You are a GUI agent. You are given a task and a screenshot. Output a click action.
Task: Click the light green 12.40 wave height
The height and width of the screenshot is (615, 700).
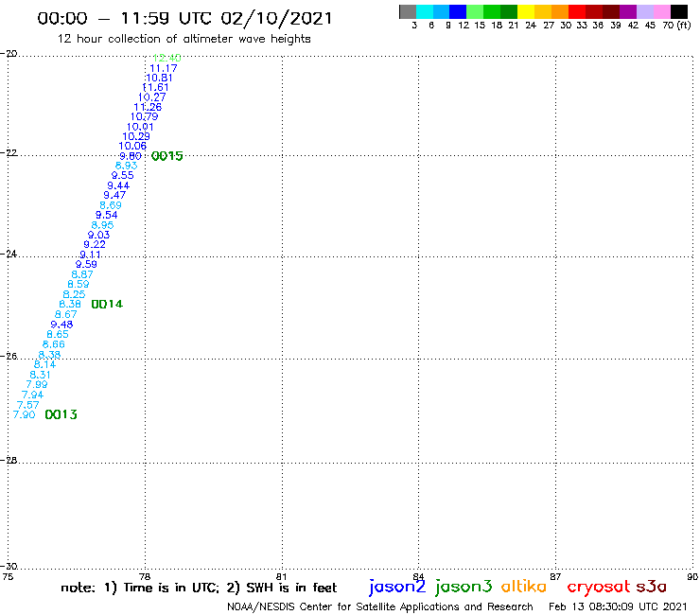(x=167, y=58)
